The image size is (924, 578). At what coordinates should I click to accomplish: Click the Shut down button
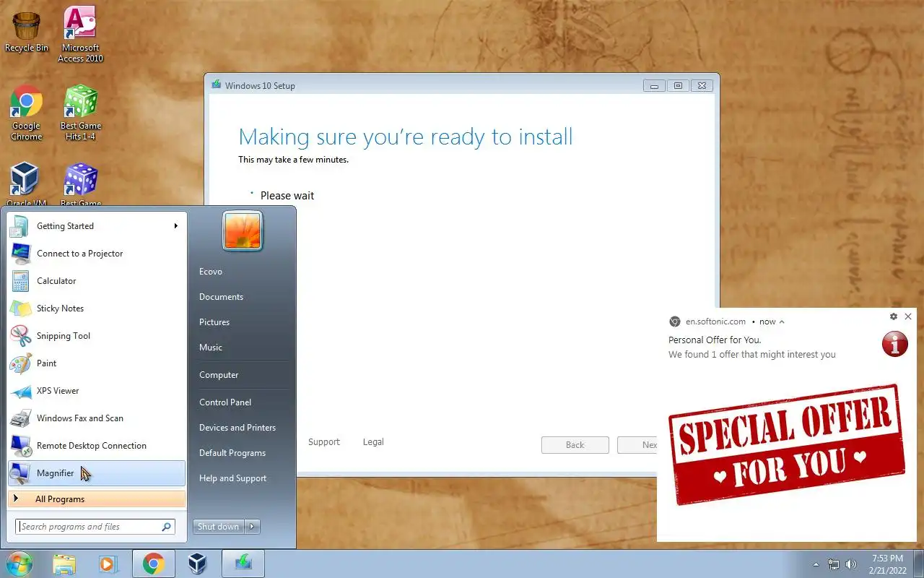218,527
